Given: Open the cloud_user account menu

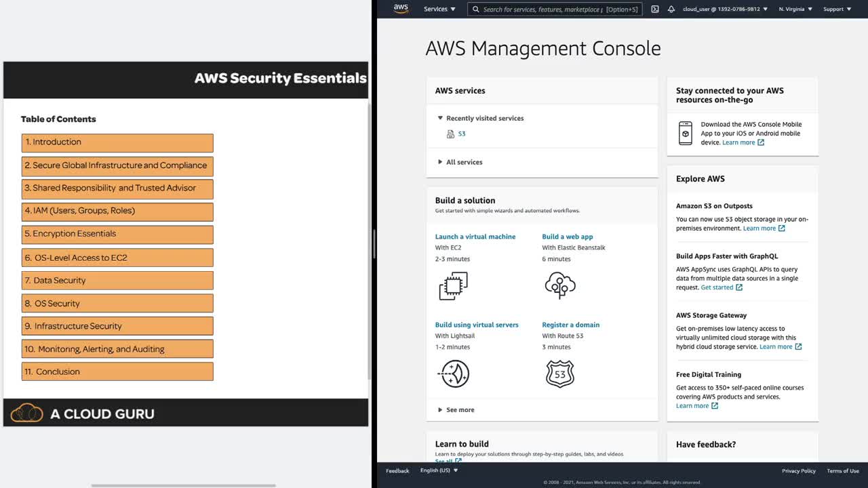Looking at the screenshot, I should click(x=725, y=9).
